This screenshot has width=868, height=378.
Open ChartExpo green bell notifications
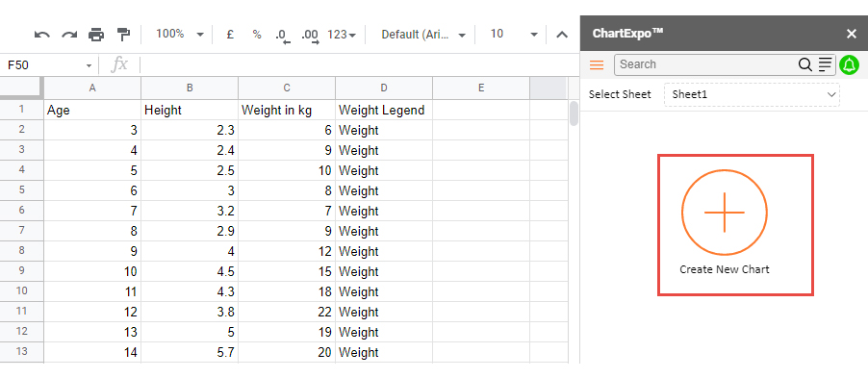point(849,64)
